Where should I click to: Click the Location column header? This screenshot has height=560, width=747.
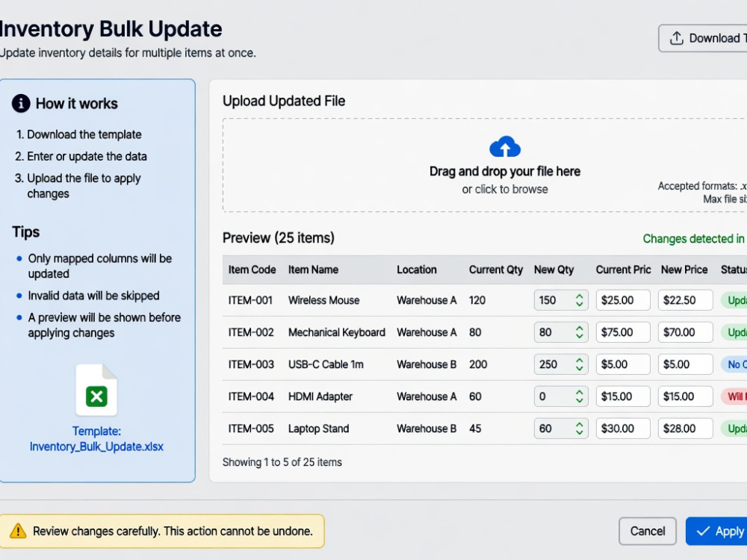(x=416, y=270)
